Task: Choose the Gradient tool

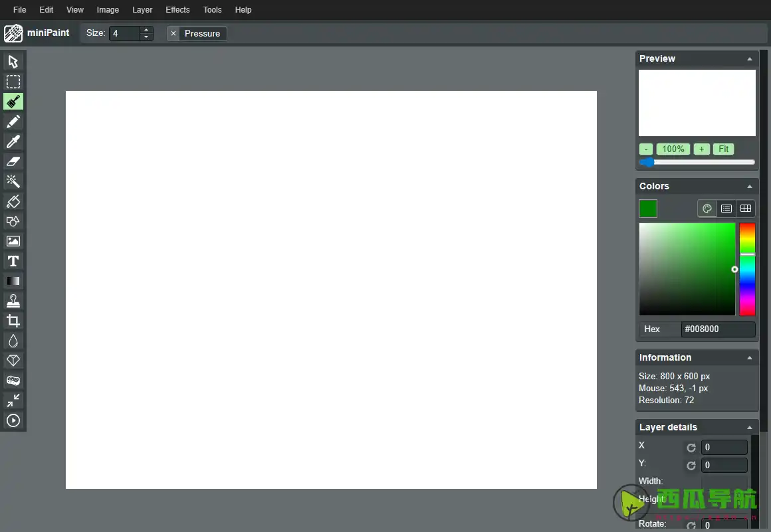Action: (13, 281)
